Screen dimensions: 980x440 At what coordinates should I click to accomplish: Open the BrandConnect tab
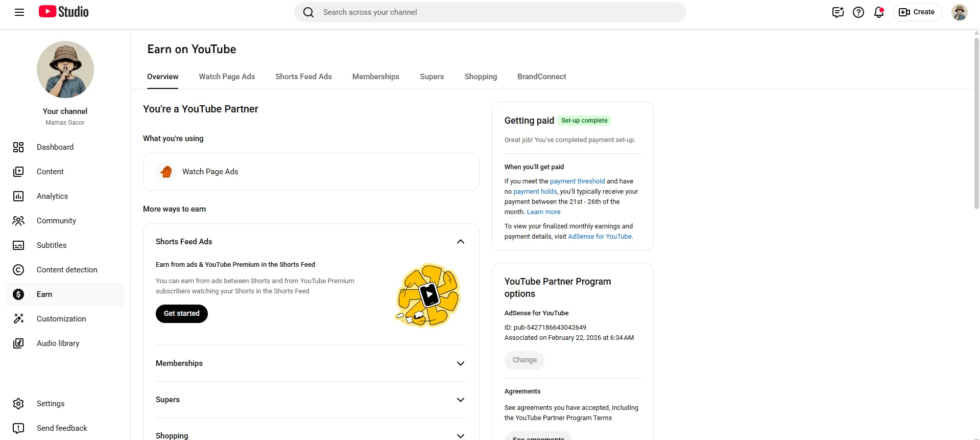pyautogui.click(x=542, y=77)
